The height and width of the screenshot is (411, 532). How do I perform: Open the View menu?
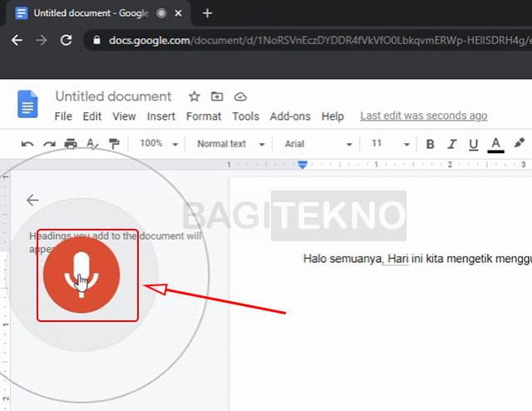click(x=124, y=116)
